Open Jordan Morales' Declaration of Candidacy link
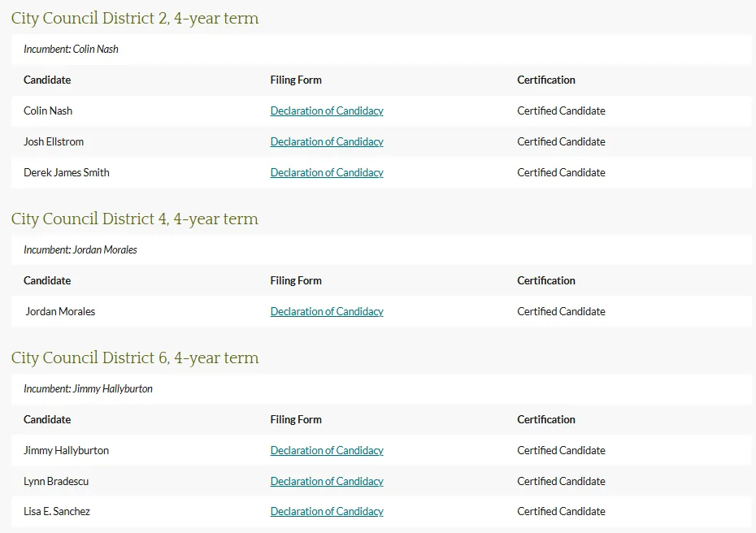This screenshot has width=756, height=533. click(x=327, y=311)
